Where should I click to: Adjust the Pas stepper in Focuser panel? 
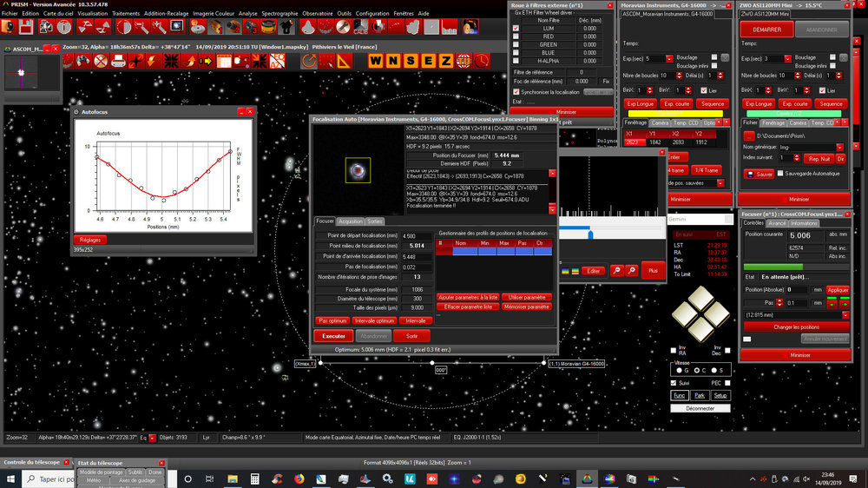[x=779, y=303]
